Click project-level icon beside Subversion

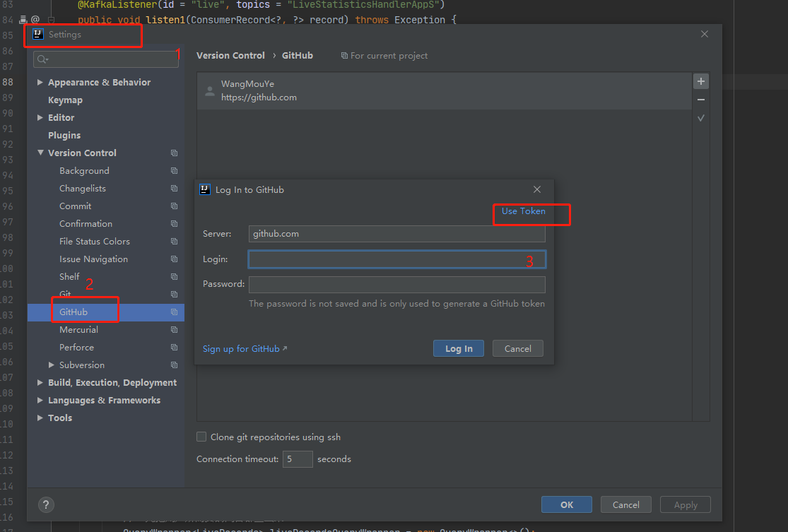175,365
